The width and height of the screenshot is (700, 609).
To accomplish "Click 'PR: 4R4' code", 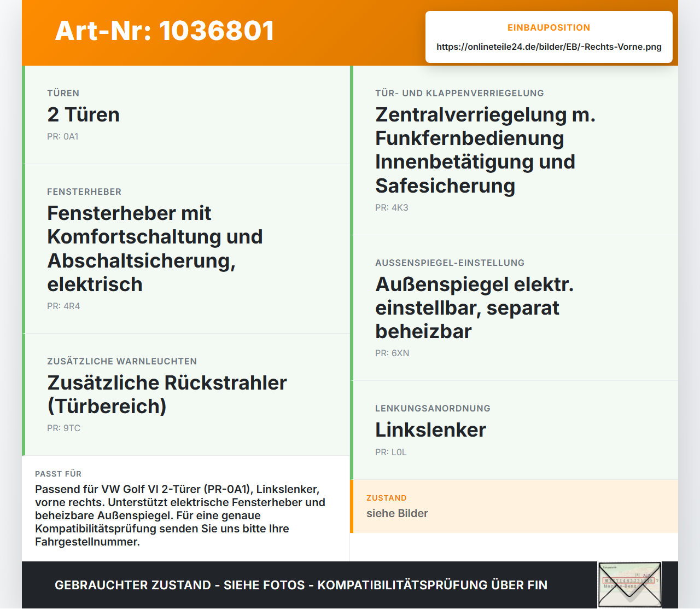I will 63,306.
